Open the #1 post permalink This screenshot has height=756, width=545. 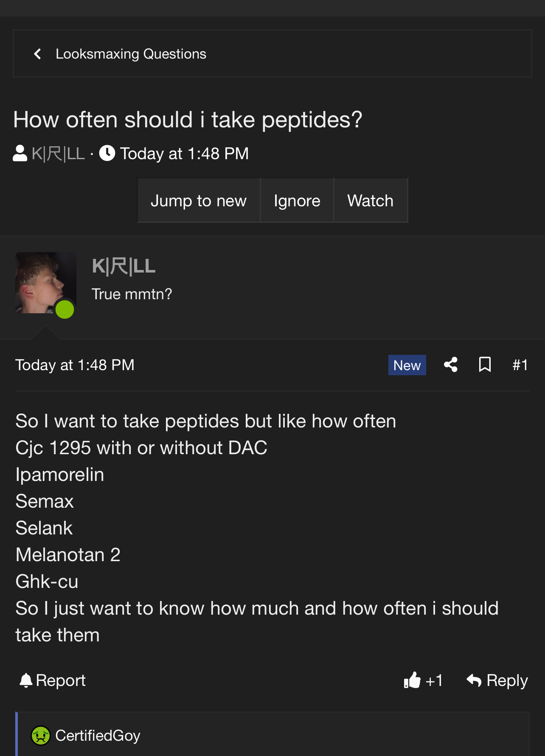[x=520, y=365]
